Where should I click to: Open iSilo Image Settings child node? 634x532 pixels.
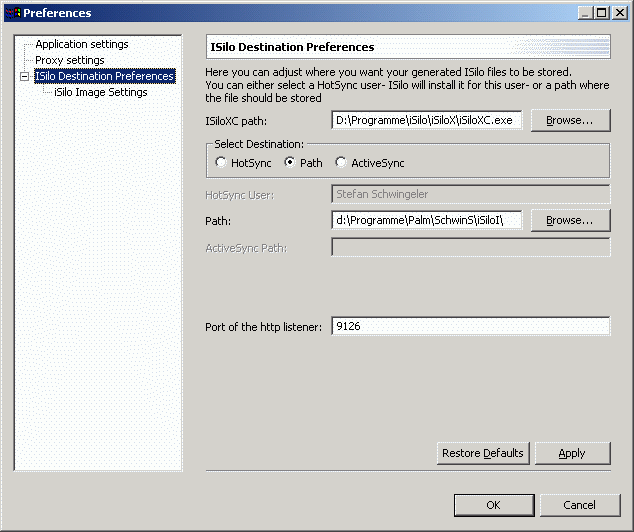[x=101, y=92]
